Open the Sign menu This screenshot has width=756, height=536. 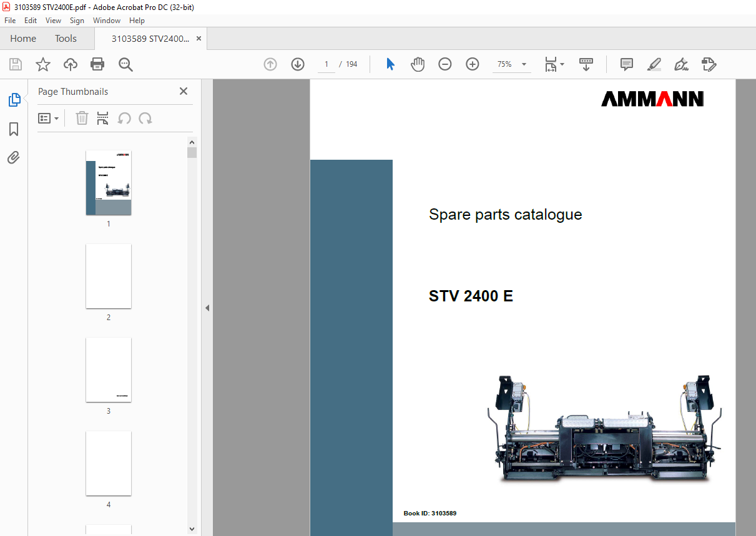click(x=77, y=21)
